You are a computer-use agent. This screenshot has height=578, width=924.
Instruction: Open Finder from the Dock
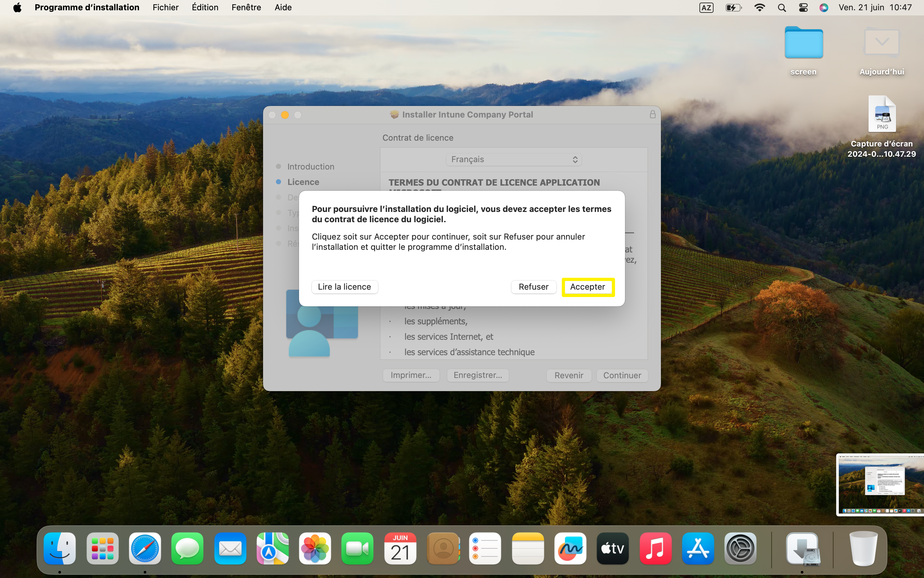(x=60, y=548)
